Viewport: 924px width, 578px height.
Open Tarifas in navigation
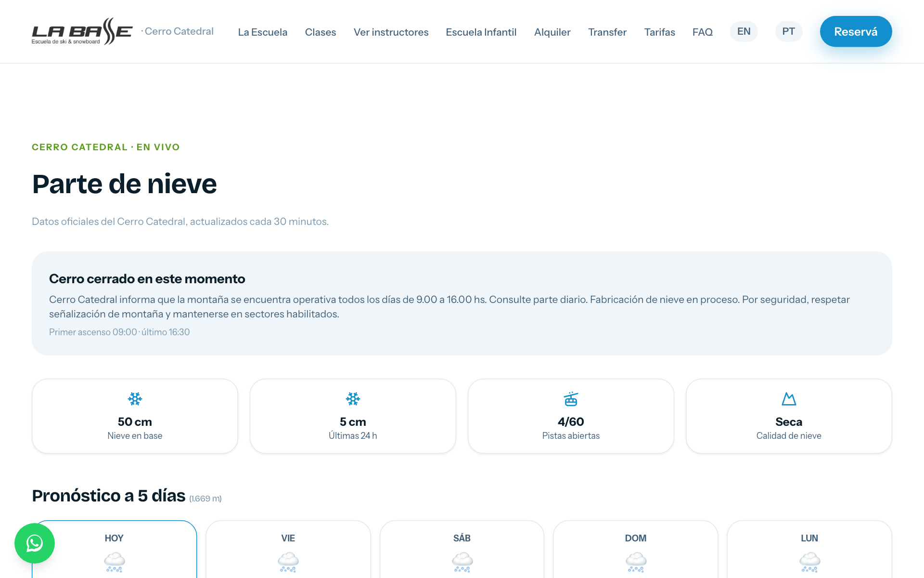(660, 32)
